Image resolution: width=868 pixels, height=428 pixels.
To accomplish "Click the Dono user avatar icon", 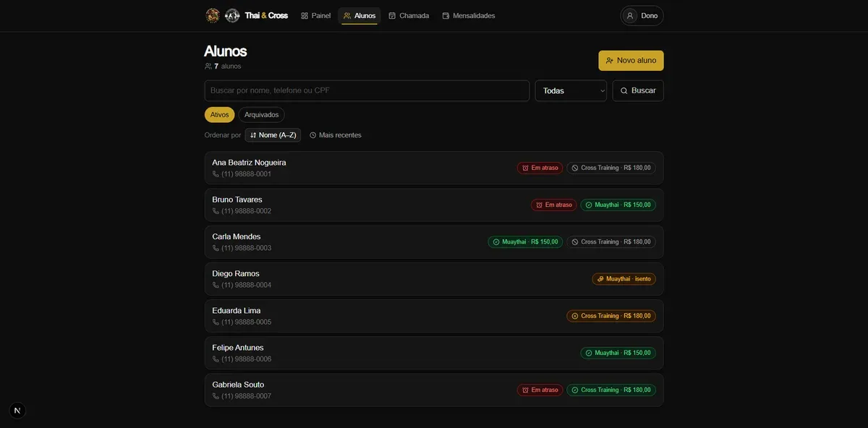I will click(x=630, y=16).
